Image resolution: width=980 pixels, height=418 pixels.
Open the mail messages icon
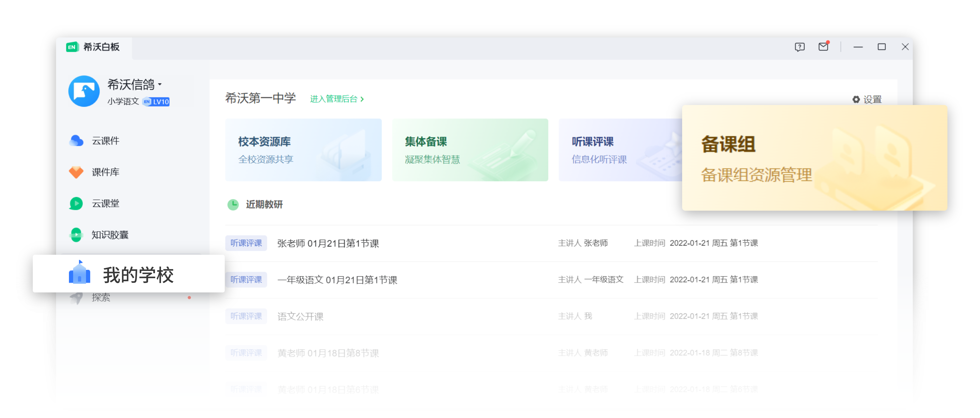pos(823,46)
